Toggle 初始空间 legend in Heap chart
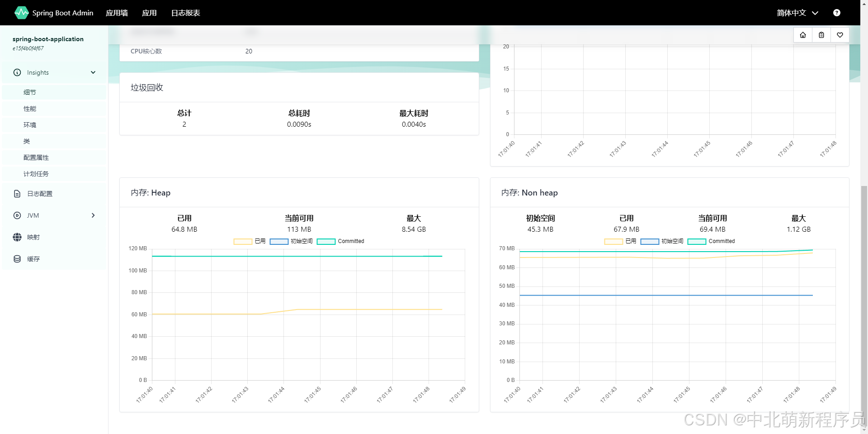This screenshot has width=868, height=434. 291,241
